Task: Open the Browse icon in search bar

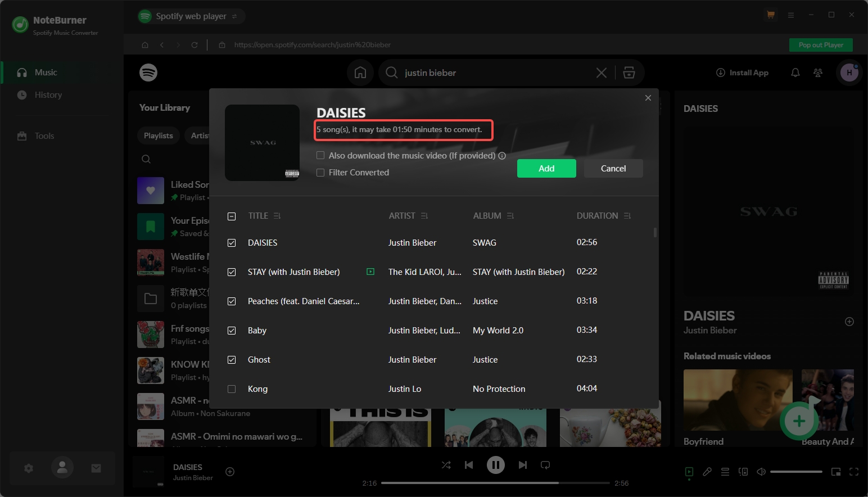Action: tap(629, 73)
